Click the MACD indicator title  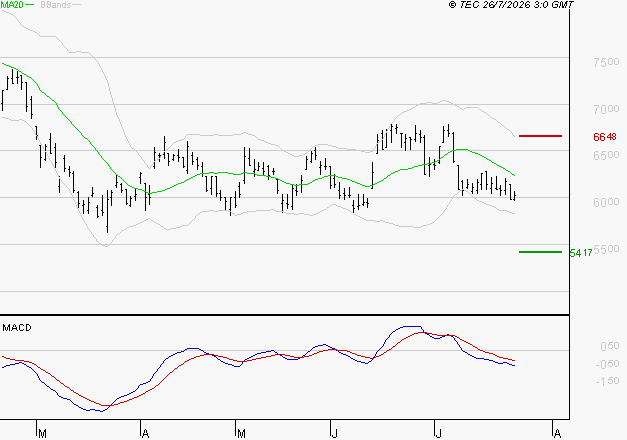click(17, 328)
